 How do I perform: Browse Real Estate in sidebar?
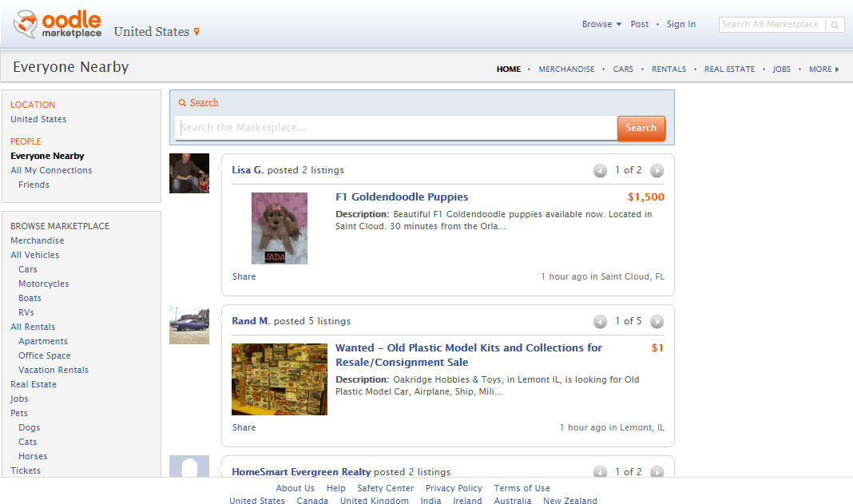(x=34, y=384)
